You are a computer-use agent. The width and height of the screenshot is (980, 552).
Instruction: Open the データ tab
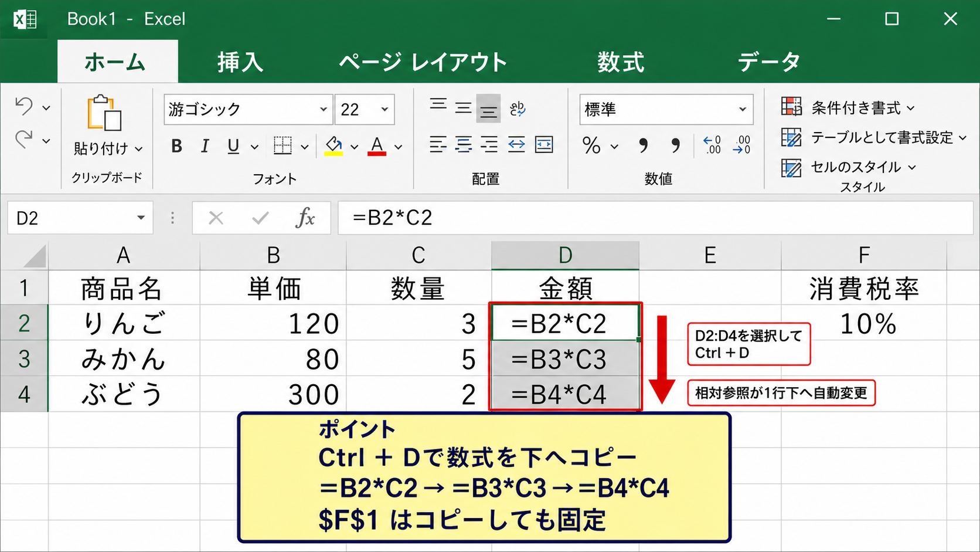click(x=768, y=62)
